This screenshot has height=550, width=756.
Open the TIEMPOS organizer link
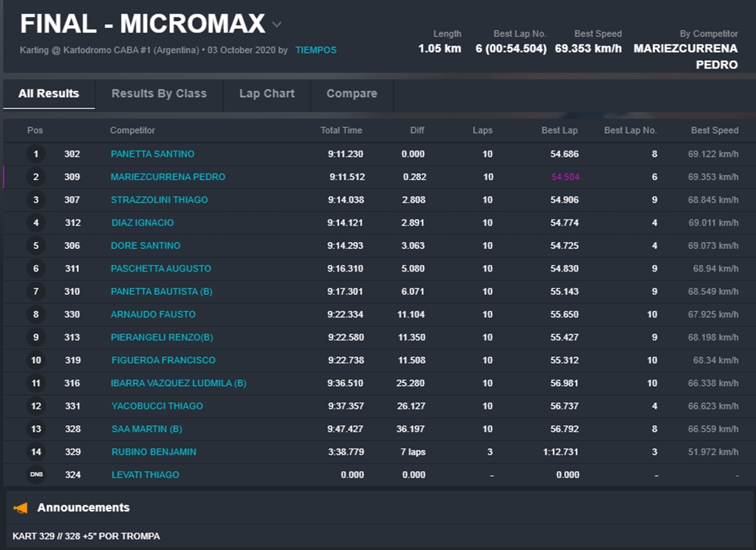tap(316, 50)
